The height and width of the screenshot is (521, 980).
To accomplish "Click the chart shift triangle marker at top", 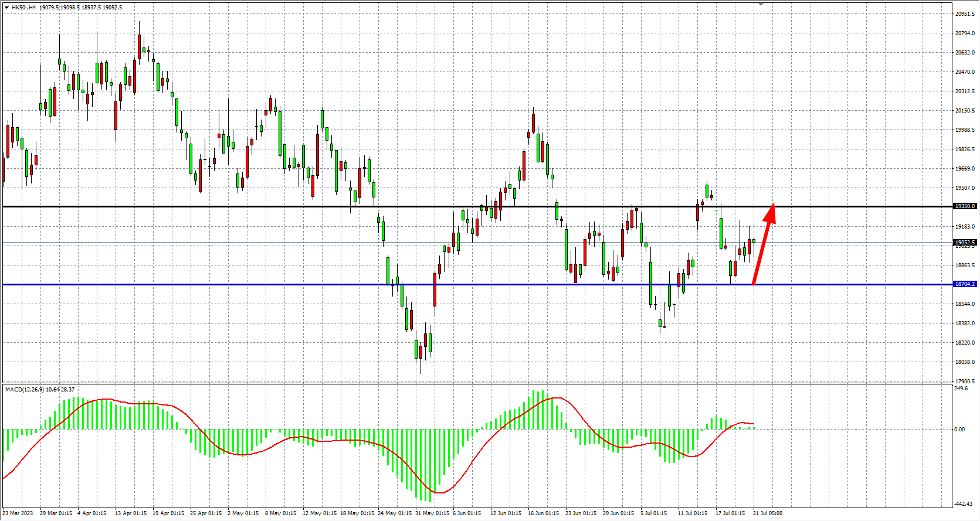I will [x=761, y=4].
